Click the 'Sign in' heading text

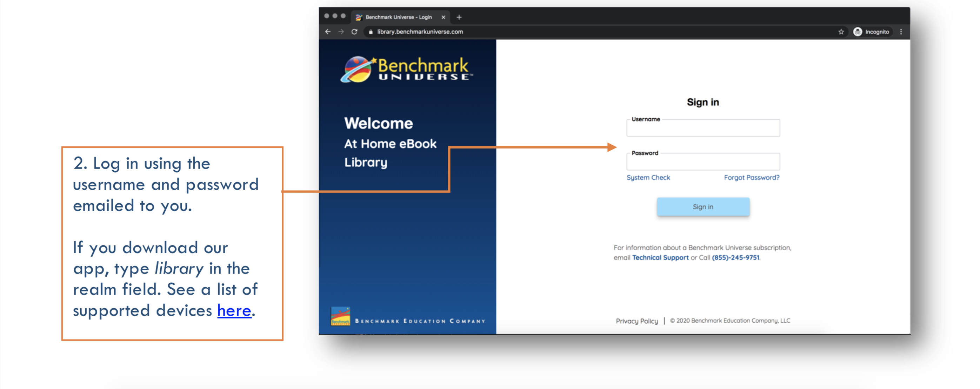[703, 102]
